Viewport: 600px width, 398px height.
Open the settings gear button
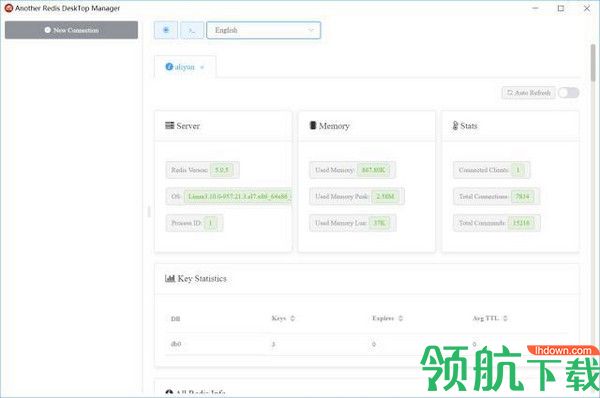166,30
